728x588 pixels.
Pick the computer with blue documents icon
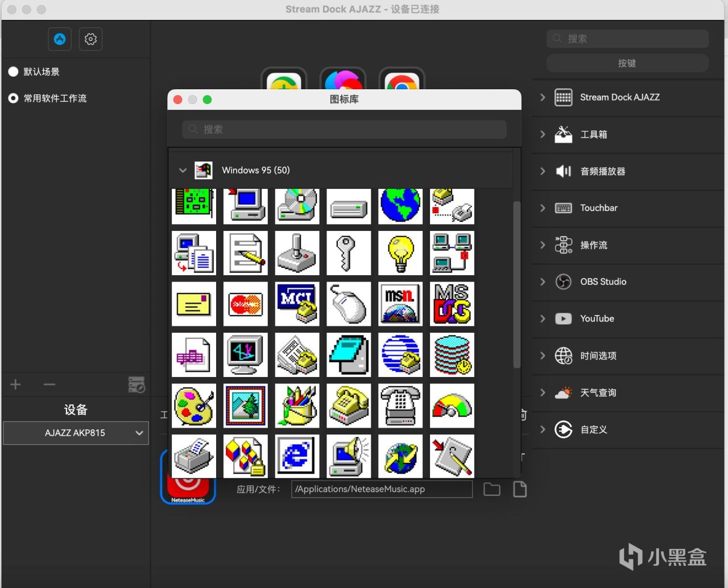tap(194, 253)
